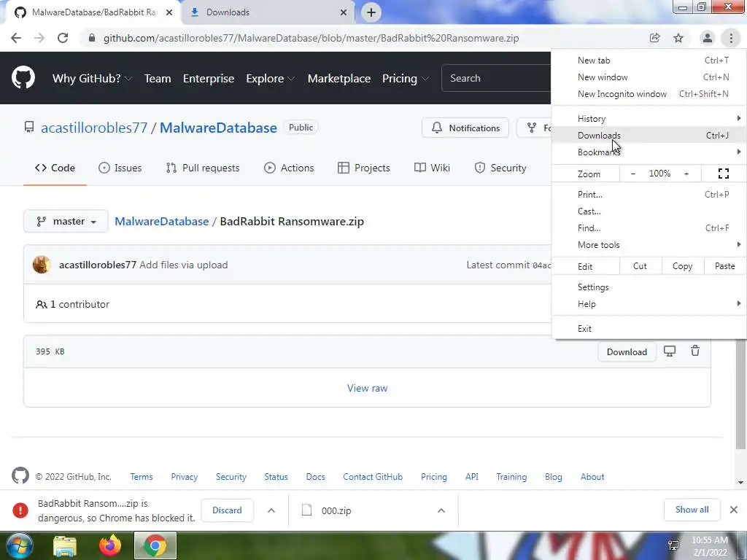Open a new tab with plus button

[x=371, y=12]
